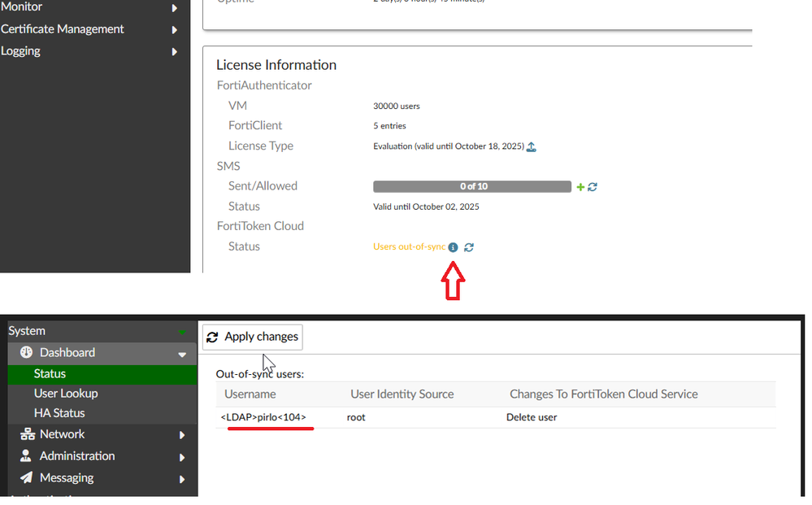Expand the Certificate Management arrow
Image resolution: width=812 pixels, height=505 pixels.
coord(175,30)
